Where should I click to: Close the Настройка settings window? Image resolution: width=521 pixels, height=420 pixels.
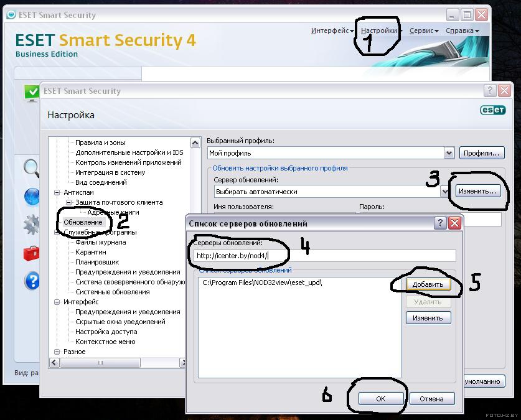point(504,90)
